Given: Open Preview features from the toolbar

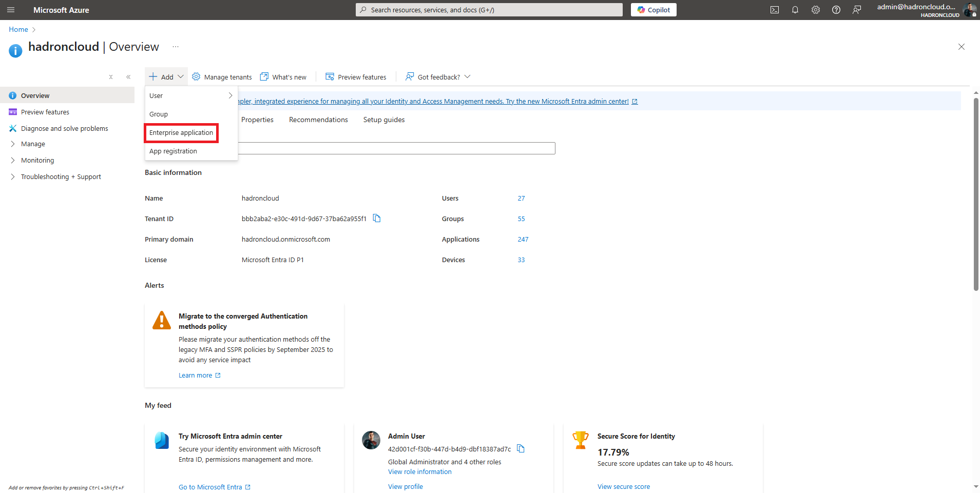Looking at the screenshot, I should click(356, 77).
